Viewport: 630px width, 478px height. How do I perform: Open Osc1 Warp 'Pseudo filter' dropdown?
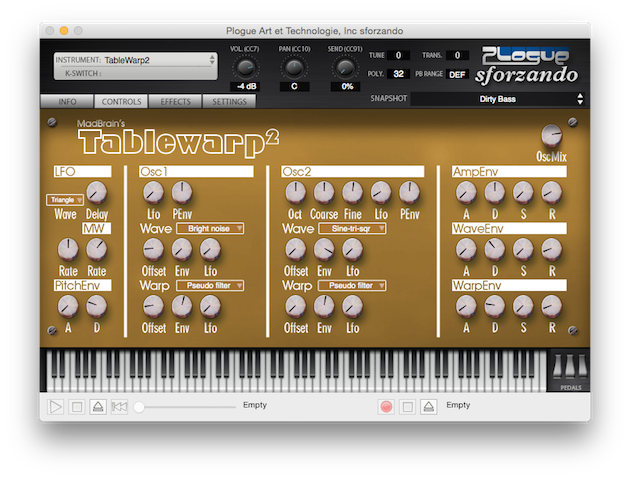[210, 286]
